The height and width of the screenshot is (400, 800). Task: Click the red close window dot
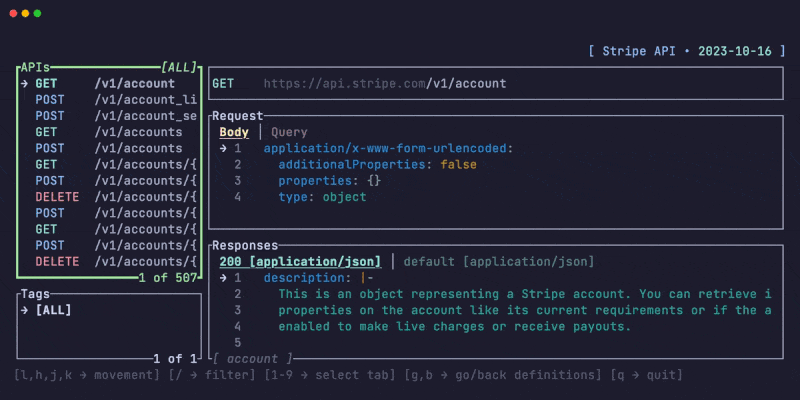coord(13,14)
